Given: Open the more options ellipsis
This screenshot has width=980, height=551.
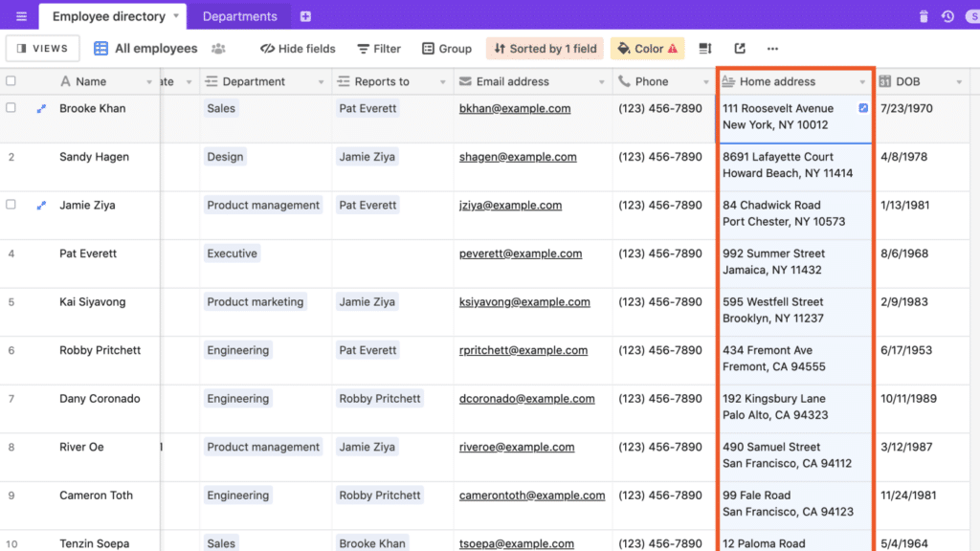Looking at the screenshot, I should (x=772, y=49).
